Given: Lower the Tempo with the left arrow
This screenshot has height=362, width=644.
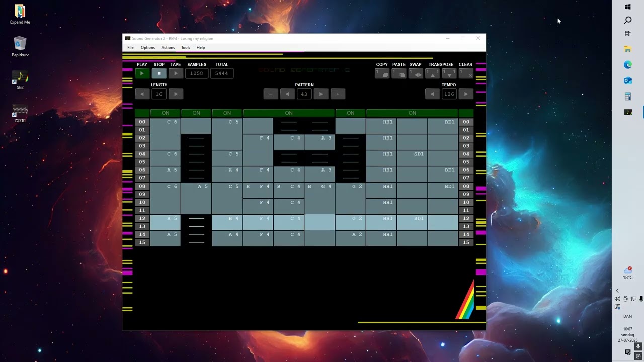Looking at the screenshot, I should (x=432, y=94).
